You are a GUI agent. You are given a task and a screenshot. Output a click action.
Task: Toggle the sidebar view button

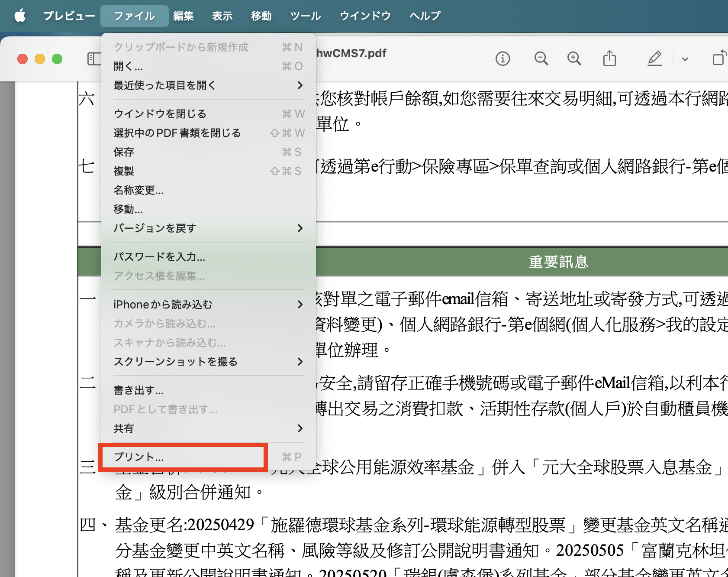pyautogui.click(x=94, y=58)
